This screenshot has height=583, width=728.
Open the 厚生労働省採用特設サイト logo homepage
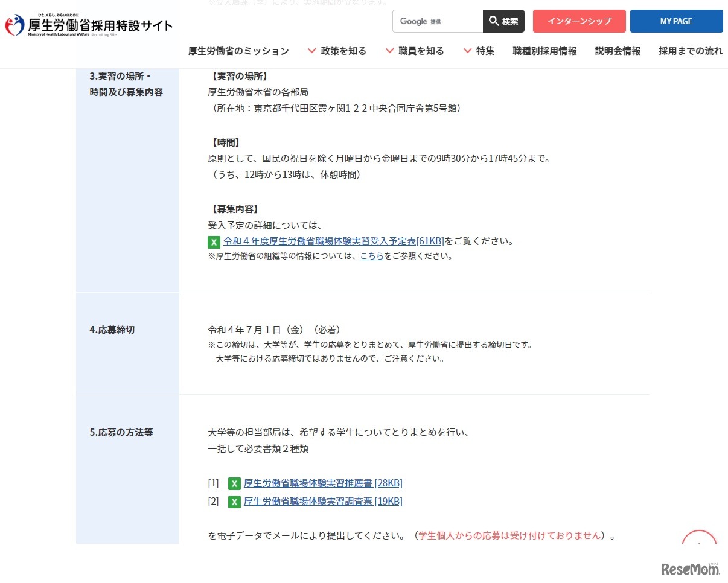coord(89,25)
